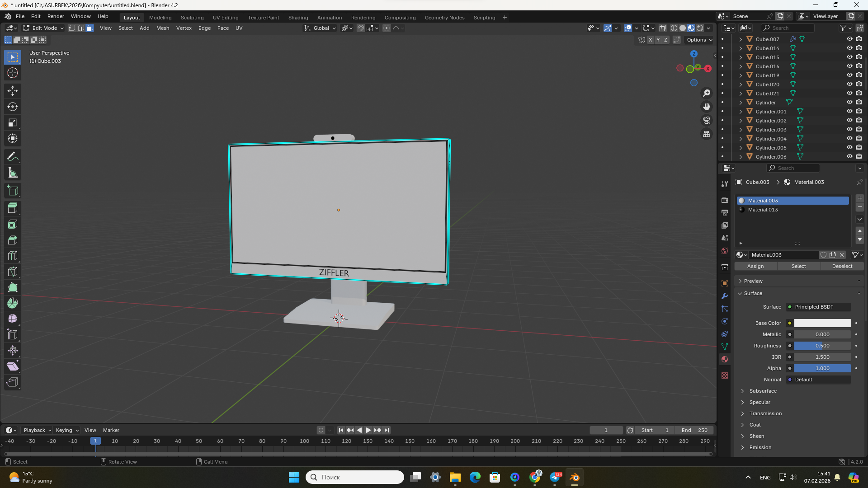Click the Base Color swatch
This screenshot has height=488, width=868.
[822, 323]
